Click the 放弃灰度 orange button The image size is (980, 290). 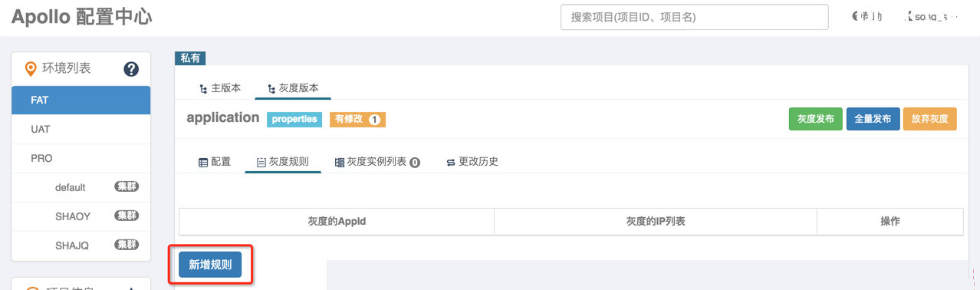(930, 119)
